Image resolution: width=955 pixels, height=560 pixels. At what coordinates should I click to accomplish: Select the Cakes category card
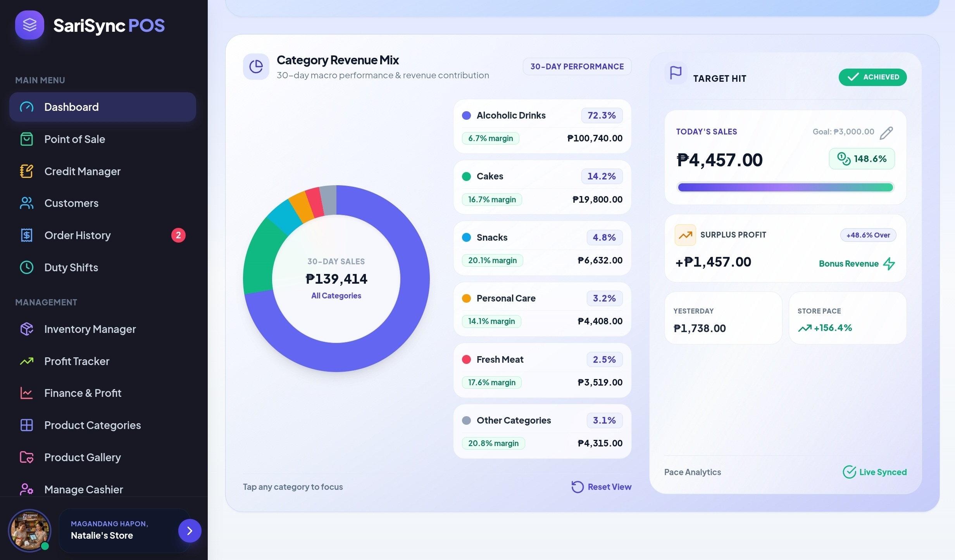(542, 188)
